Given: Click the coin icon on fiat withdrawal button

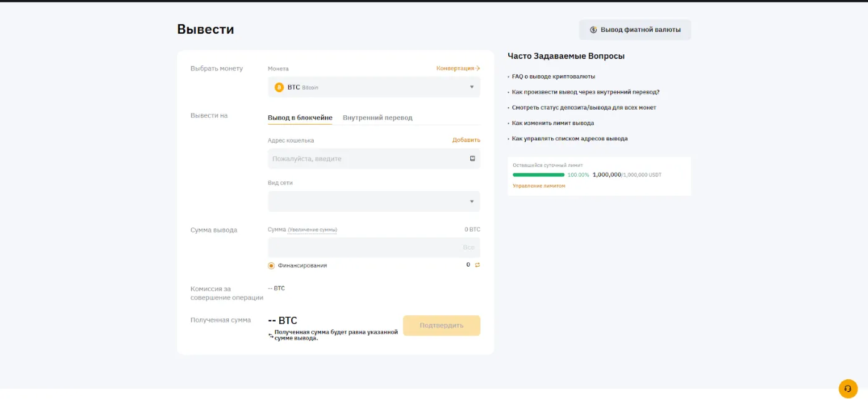Looking at the screenshot, I should click(594, 30).
